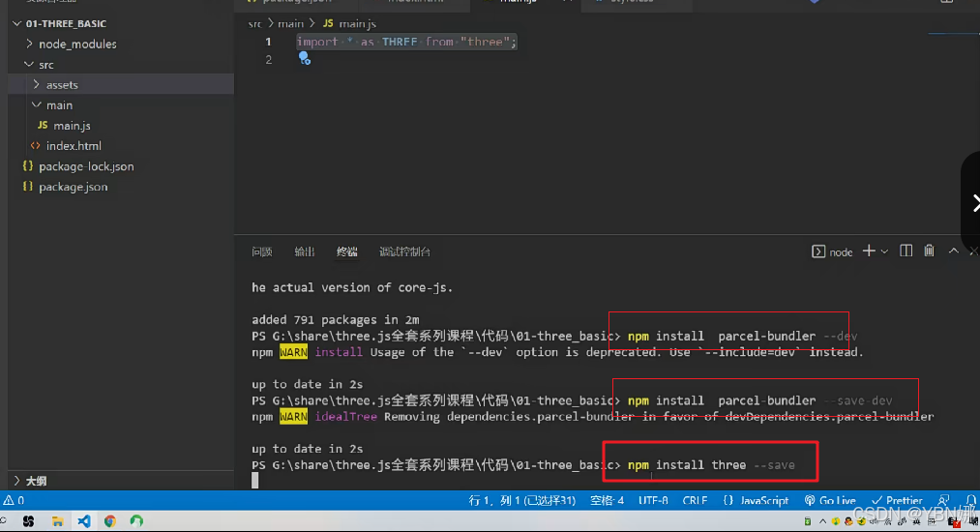This screenshot has width=980, height=532.
Task: Click the minimap at editor right edge
Action: [953, 34]
